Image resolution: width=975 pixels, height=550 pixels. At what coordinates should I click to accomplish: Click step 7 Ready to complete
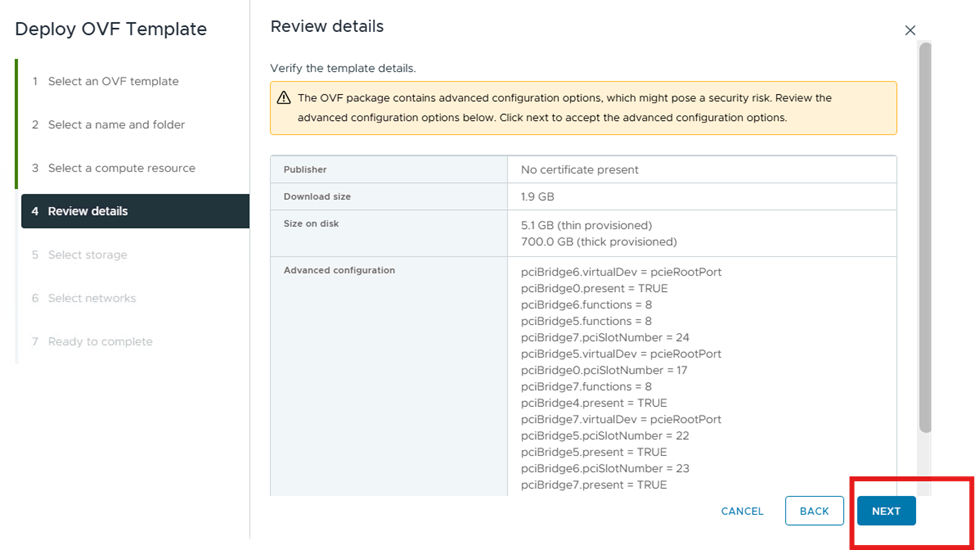(x=100, y=342)
